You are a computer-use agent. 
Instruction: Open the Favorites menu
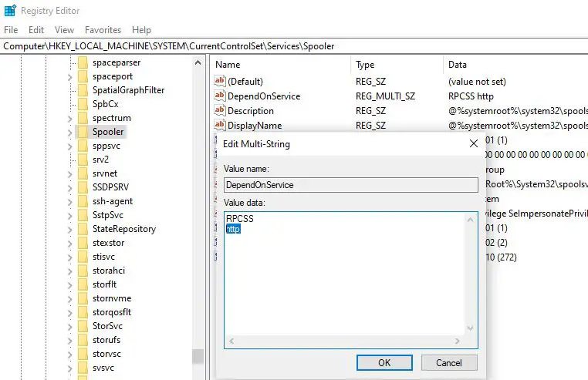click(103, 30)
